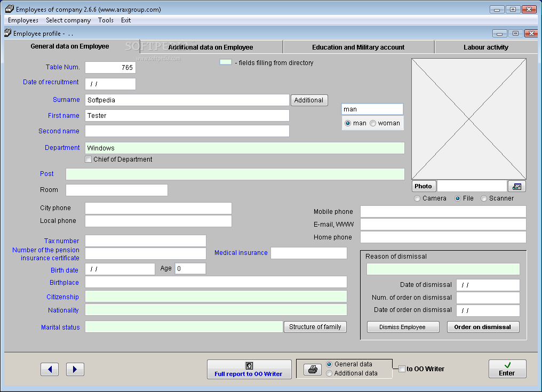
Task: Select General data on Employee tab
Action: [70, 46]
